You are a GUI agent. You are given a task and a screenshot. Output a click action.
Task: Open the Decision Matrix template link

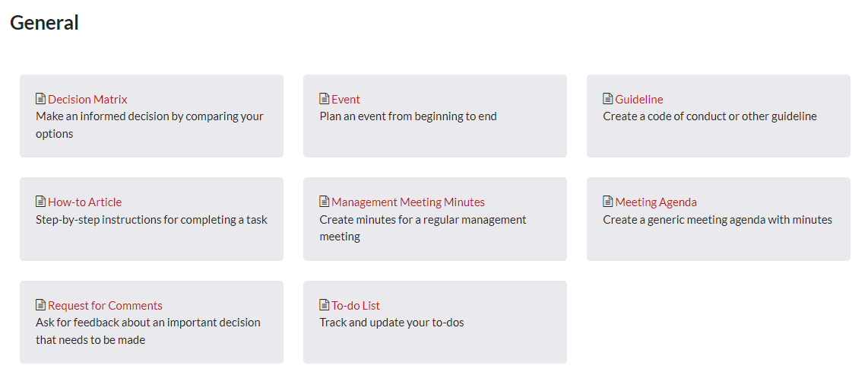click(87, 99)
